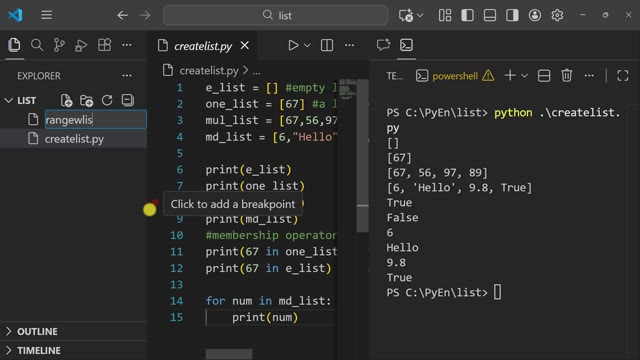This screenshot has width=640, height=360.
Task: Open the Copilot chat icon in title bar
Action: pos(406,16)
